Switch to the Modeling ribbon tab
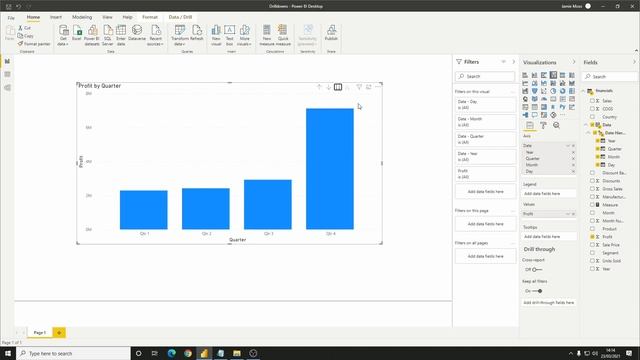Screen dimensions: 640x360 [x=82, y=17]
